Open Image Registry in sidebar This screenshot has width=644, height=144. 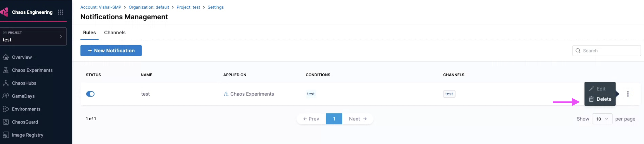point(27,135)
